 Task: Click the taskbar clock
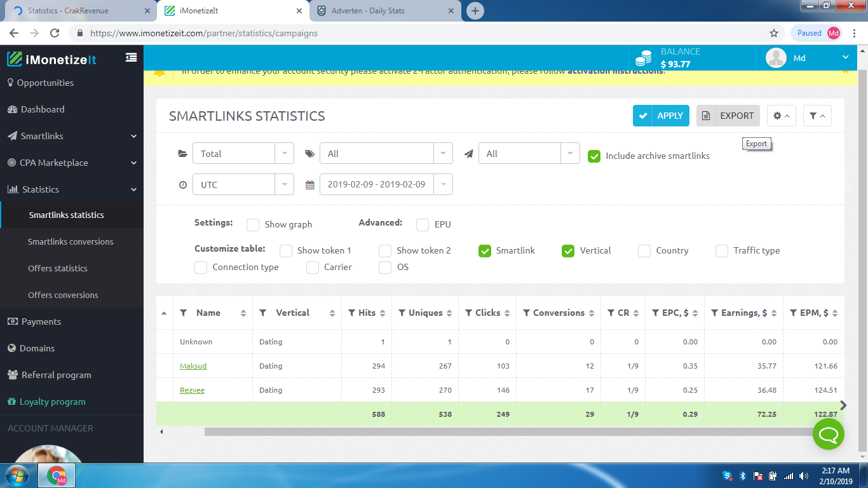click(835, 476)
